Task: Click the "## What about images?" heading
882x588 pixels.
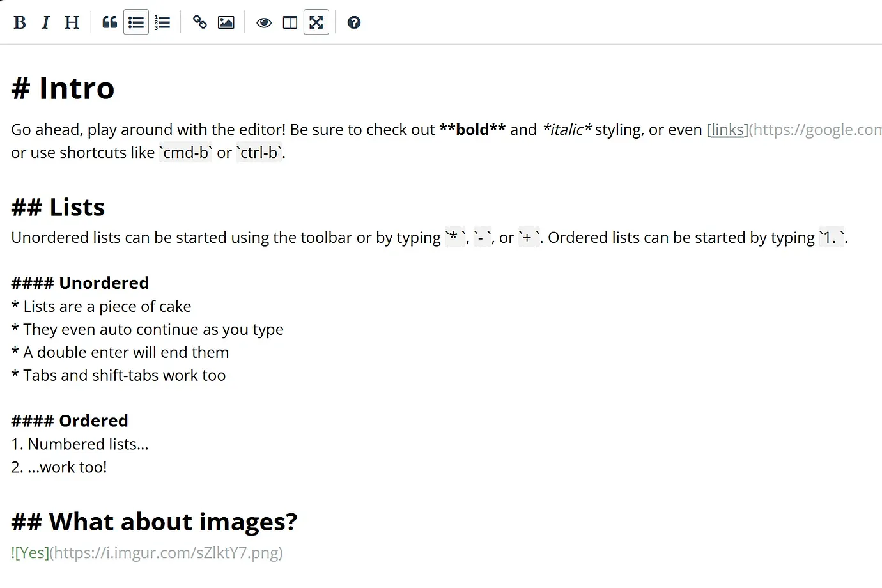Action: tap(154, 521)
